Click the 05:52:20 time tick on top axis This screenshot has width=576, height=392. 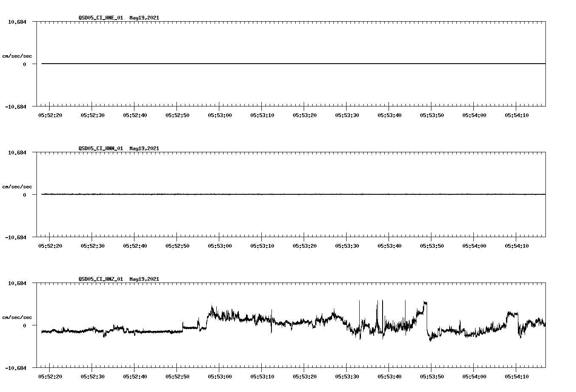click(x=50, y=114)
